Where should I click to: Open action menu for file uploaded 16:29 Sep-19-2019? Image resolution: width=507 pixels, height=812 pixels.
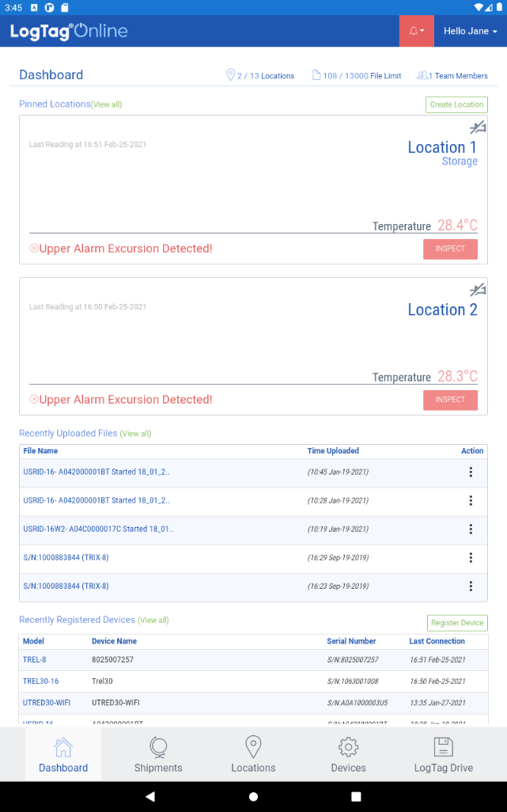[471, 557]
